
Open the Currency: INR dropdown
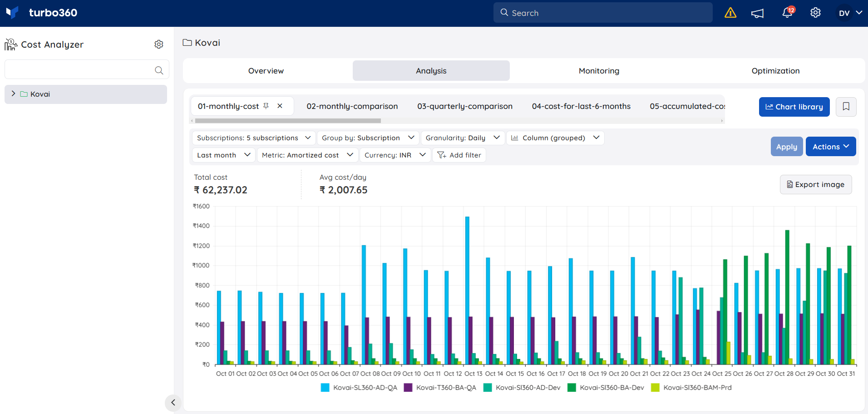pyautogui.click(x=395, y=155)
